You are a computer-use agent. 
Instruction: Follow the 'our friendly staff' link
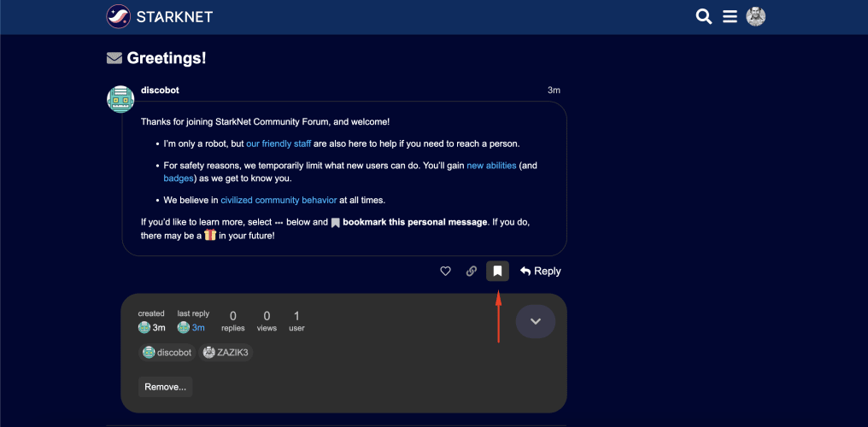[x=279, y=143]
